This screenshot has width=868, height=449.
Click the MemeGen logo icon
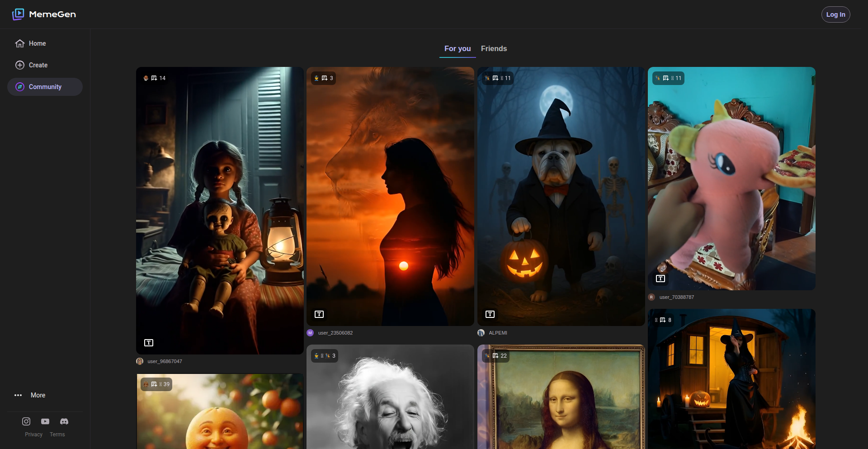pyautogui.click(x=18, y=14)
